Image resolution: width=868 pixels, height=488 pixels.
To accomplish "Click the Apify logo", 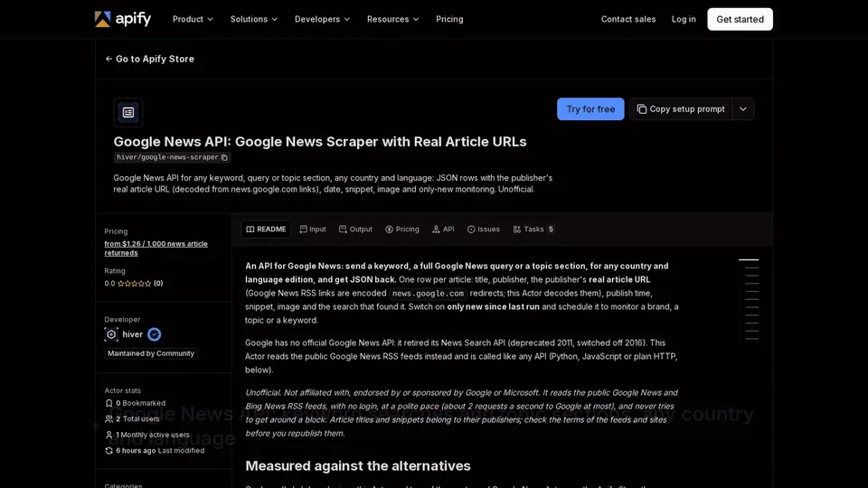I will (x=122, y=19).
